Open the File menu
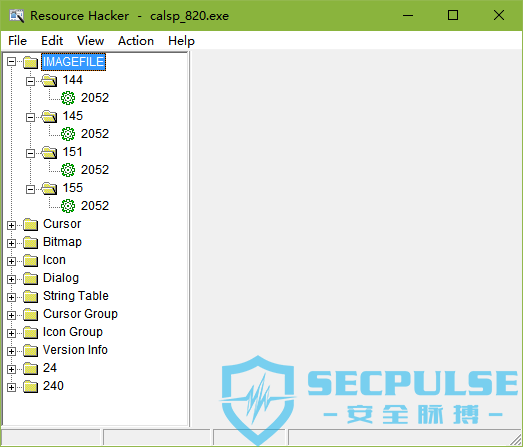Screen dimensions: 523x447 click(17, 41)
